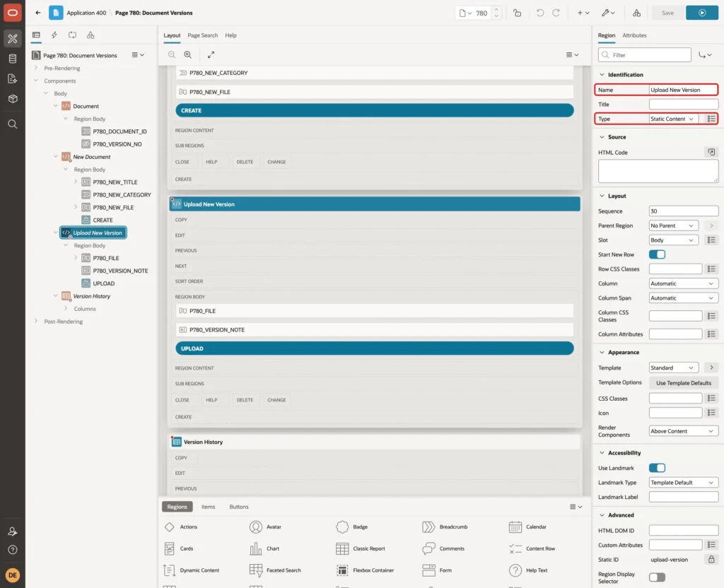
Task: Collapse the Identification section
Action: pyautogui.click(x=602, y=75)
